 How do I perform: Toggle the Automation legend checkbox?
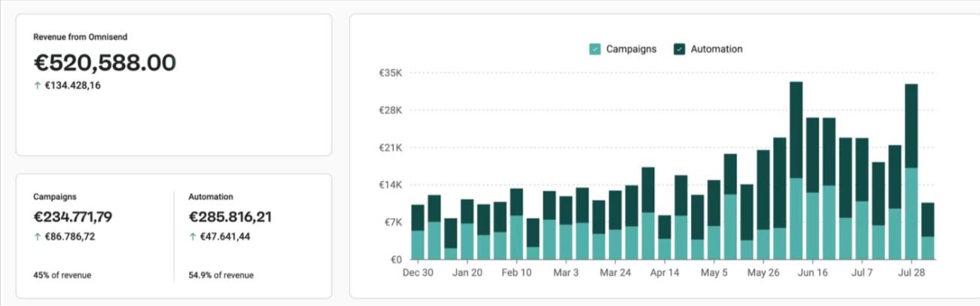click(679, 49)
